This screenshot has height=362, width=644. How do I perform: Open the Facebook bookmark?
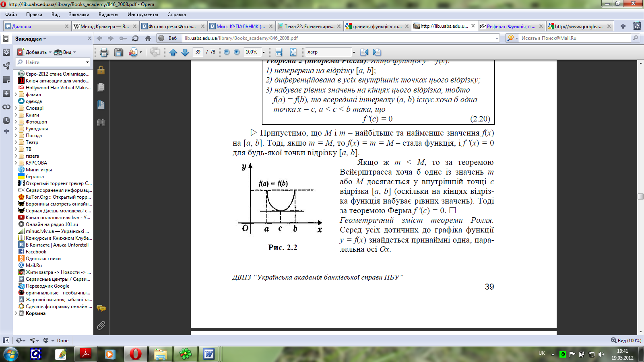(x=36, y=252)
